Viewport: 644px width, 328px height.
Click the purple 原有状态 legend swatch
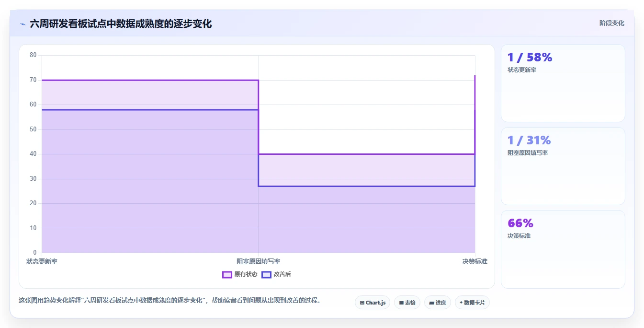tap(227, 274)
